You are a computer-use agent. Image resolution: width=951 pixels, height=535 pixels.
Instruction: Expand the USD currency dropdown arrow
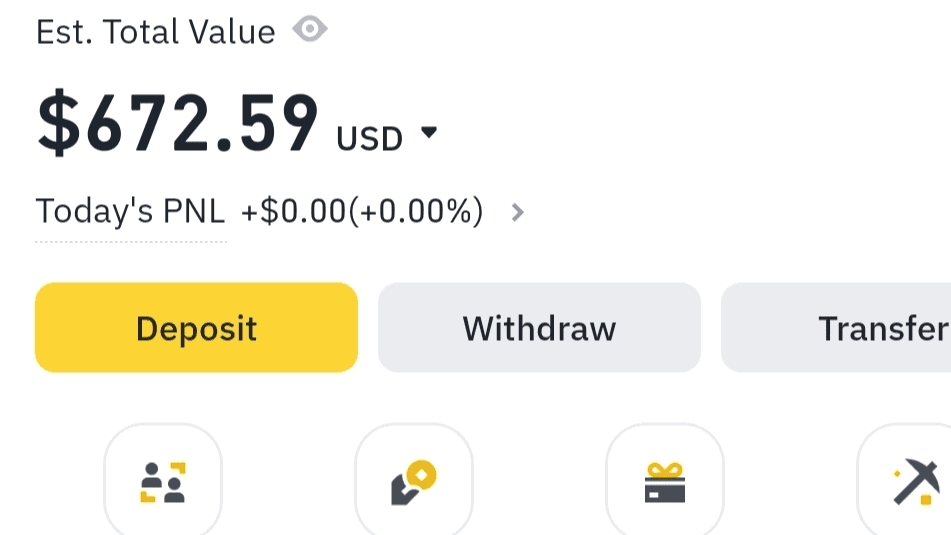click(x=429, y=133)
